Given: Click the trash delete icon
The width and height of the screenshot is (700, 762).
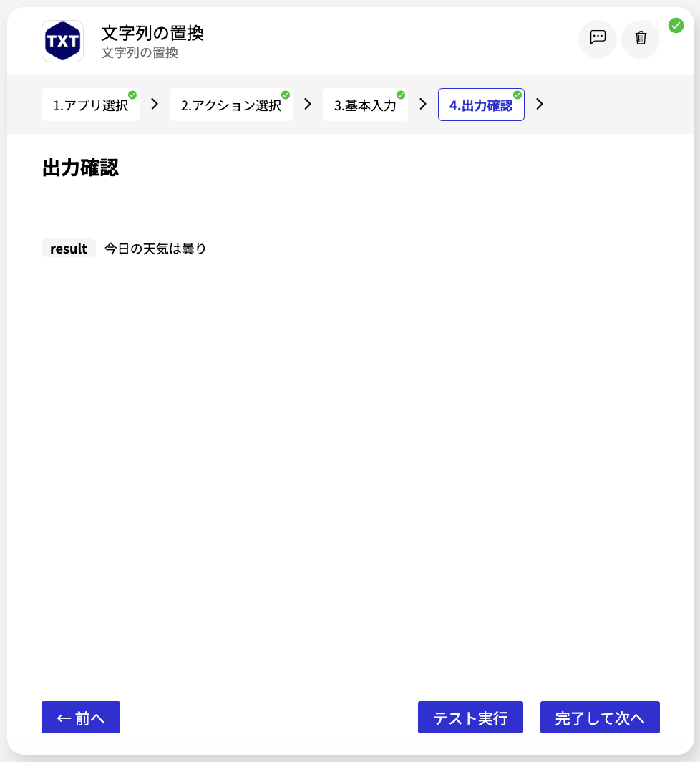Looking at the screenshot, I should [641, 39].
